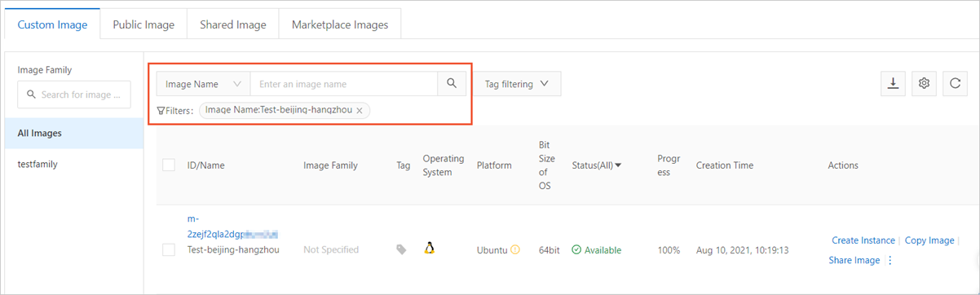Remove the Test-beijing-hangzhou filter chip

360,110
